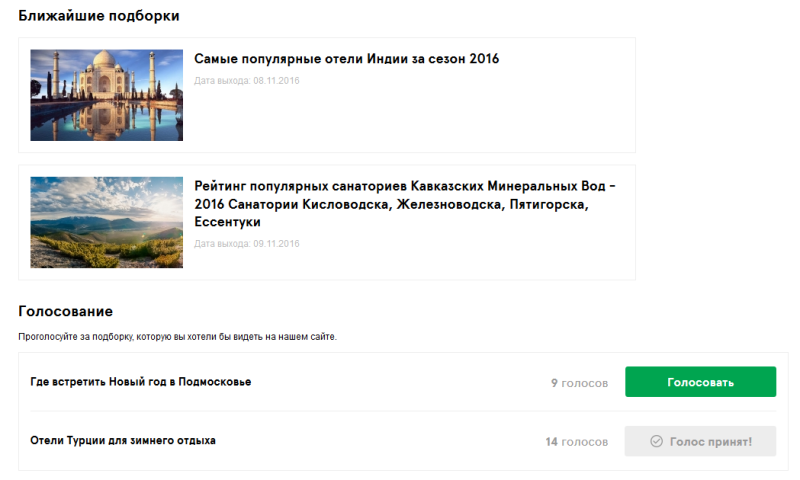Open 'Рейтинг популярных санаториев Кавказских Минеральных Вод' article
Image resolution: width=800 pixels, height=480 pixels.
[405, 204]
